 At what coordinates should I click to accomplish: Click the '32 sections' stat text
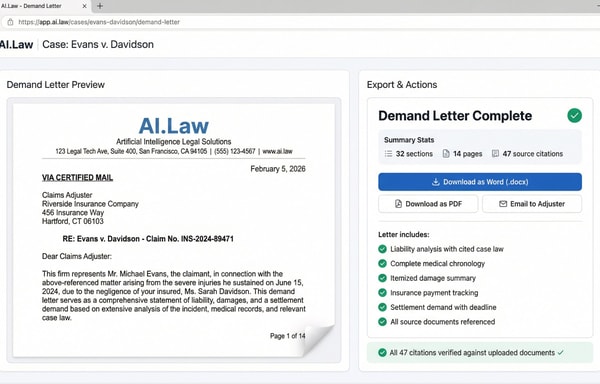tap(414, 154)
